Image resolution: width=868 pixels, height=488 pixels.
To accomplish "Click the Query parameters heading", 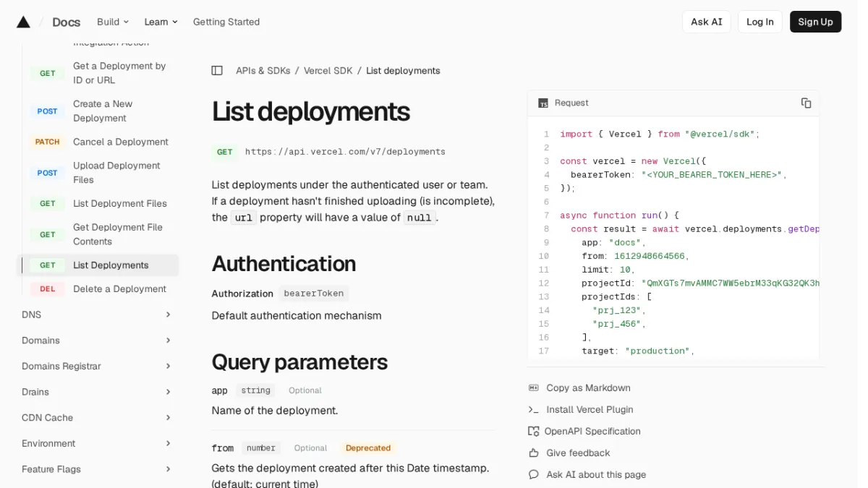I will click(299, 361).
